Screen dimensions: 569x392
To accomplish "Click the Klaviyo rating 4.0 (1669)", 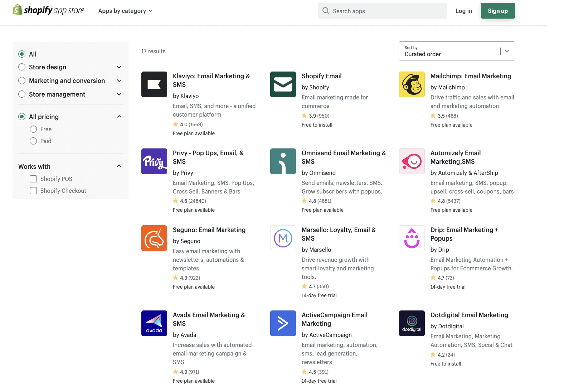I will click(188, 124).
